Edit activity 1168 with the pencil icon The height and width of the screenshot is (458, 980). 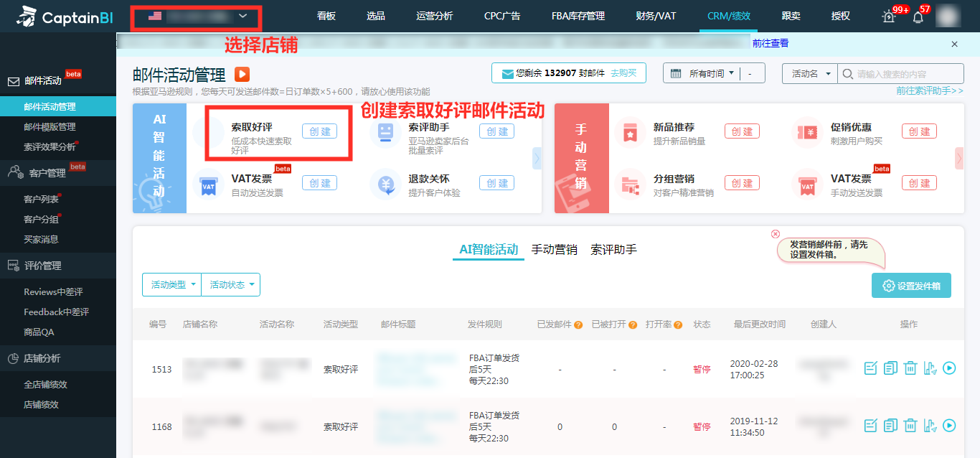click(x=870, y=426)
